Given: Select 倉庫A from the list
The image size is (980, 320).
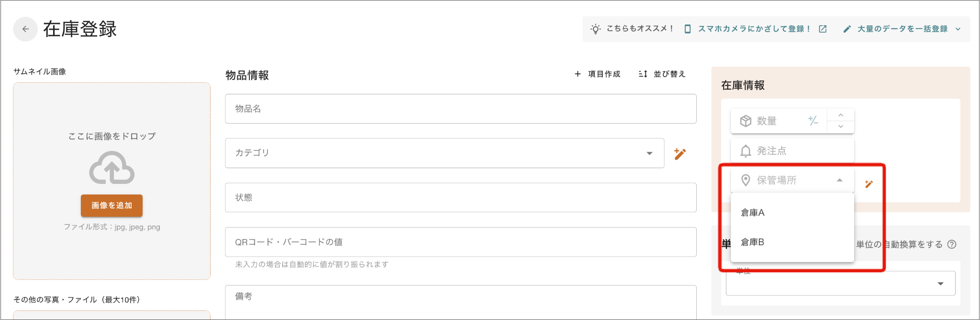Looking at the screenshot, I should coord(753,213).
